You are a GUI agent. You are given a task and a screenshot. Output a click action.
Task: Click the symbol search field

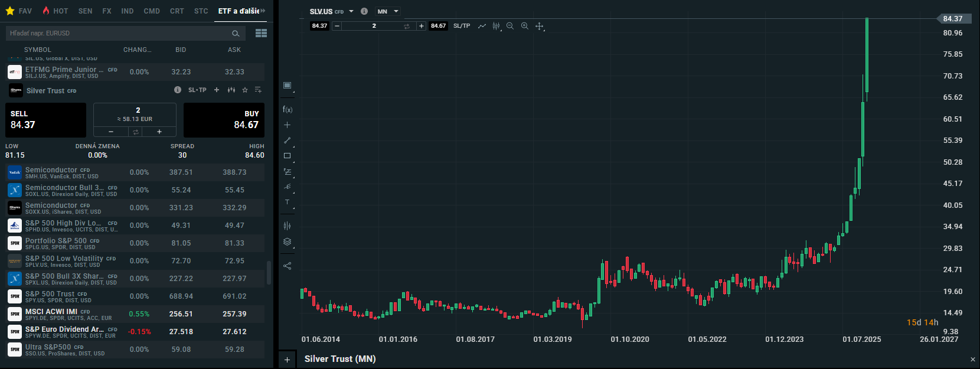pyautogui.click(x=118, y=33)
